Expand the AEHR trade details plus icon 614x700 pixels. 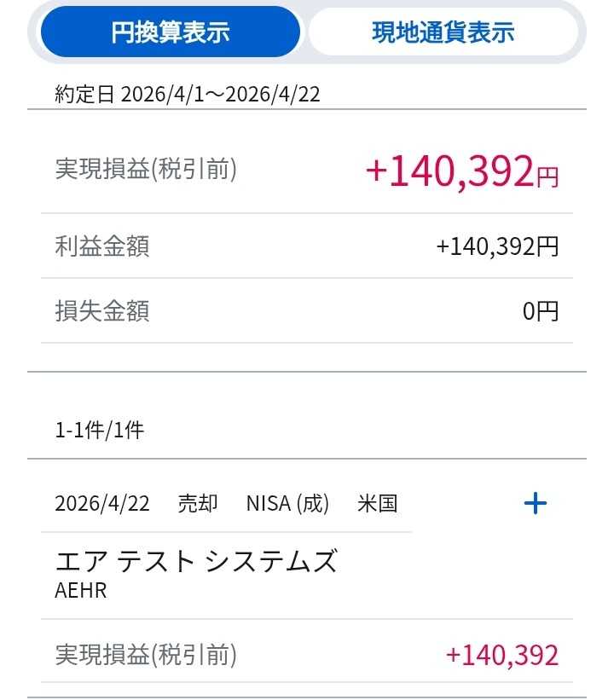[x=535, y=504]
